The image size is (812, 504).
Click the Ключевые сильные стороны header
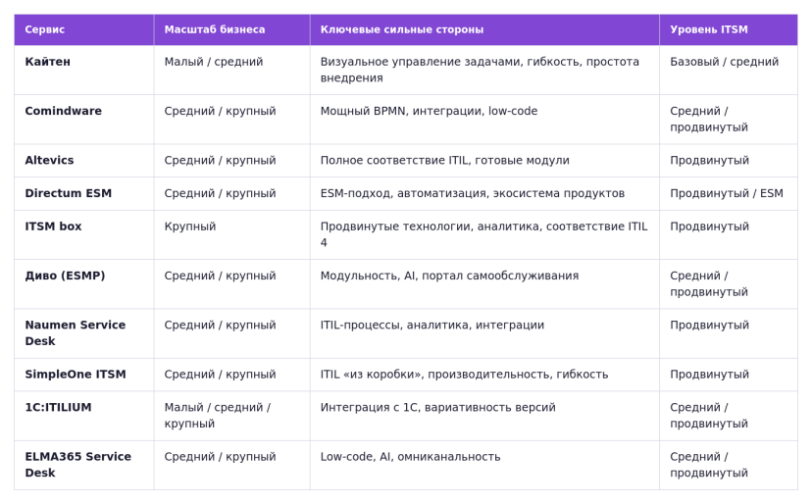pyautogui.click(x=402, y=29)
